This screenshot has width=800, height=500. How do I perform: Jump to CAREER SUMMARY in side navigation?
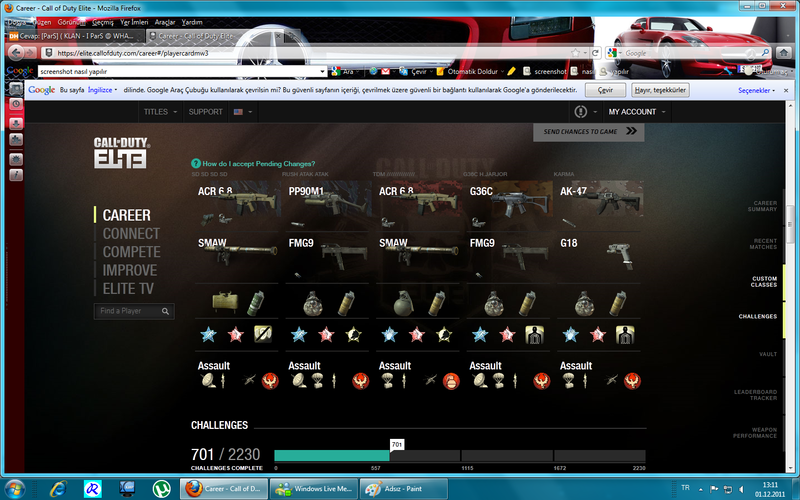click(762, 206)
